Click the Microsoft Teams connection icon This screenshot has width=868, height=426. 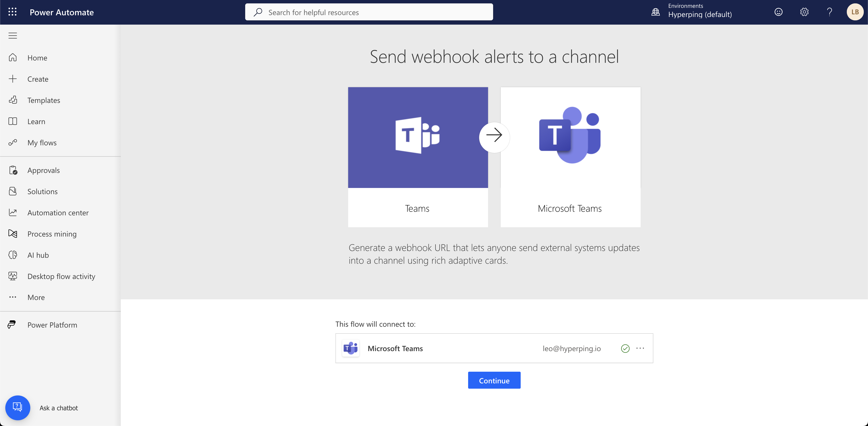pyautogui.click(x=351, y=348)
